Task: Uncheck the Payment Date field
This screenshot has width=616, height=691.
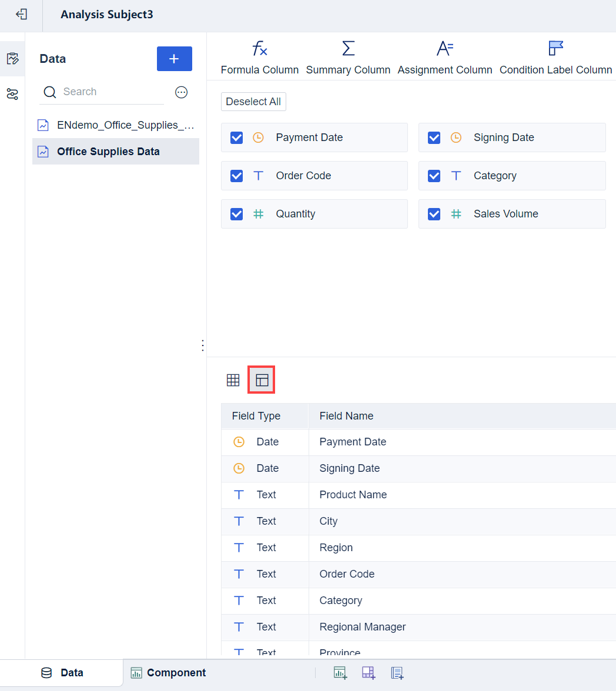Action: [236, 137]
